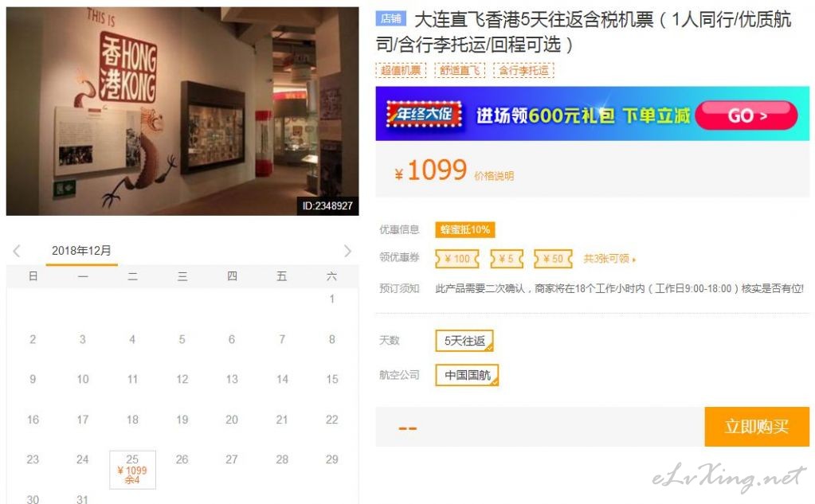The image size is (815, 504).
Task: Click the 2018年12月 month tab
Action: [x=81, y=251]
